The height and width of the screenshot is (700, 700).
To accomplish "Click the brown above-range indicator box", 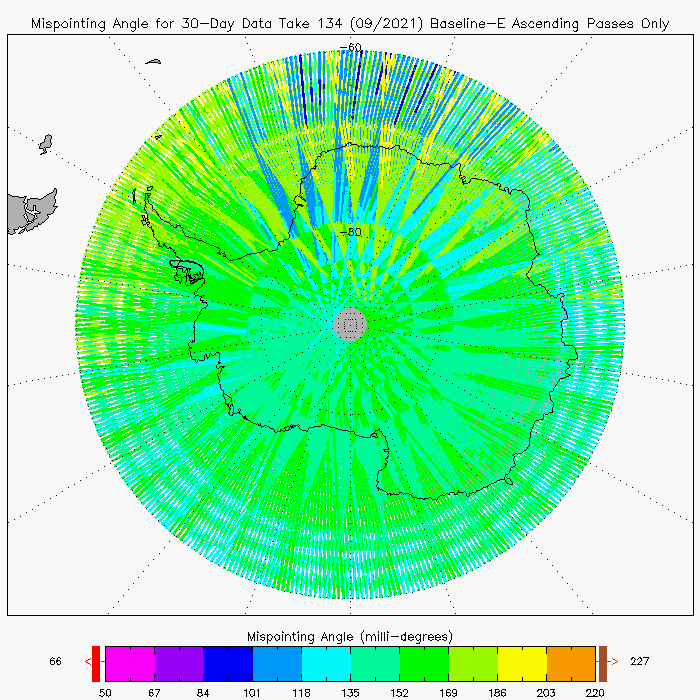I will 603,663.
